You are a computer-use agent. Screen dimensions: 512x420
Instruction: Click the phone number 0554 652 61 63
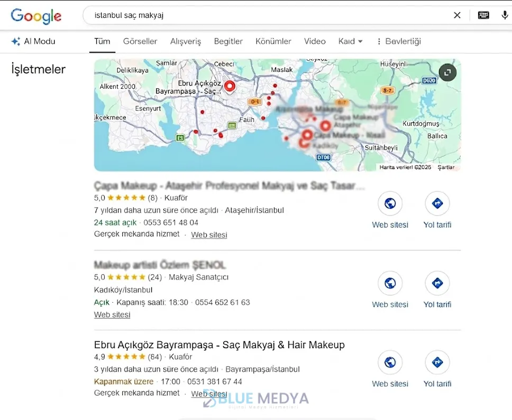222,302
